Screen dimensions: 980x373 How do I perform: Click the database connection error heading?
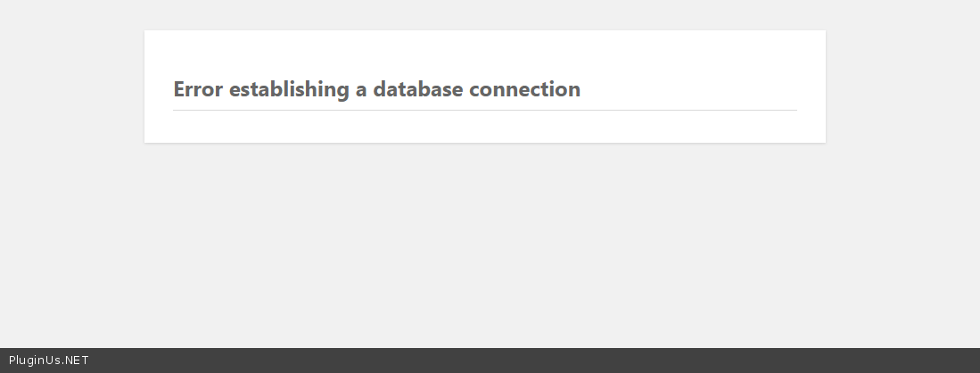[376, 89]
